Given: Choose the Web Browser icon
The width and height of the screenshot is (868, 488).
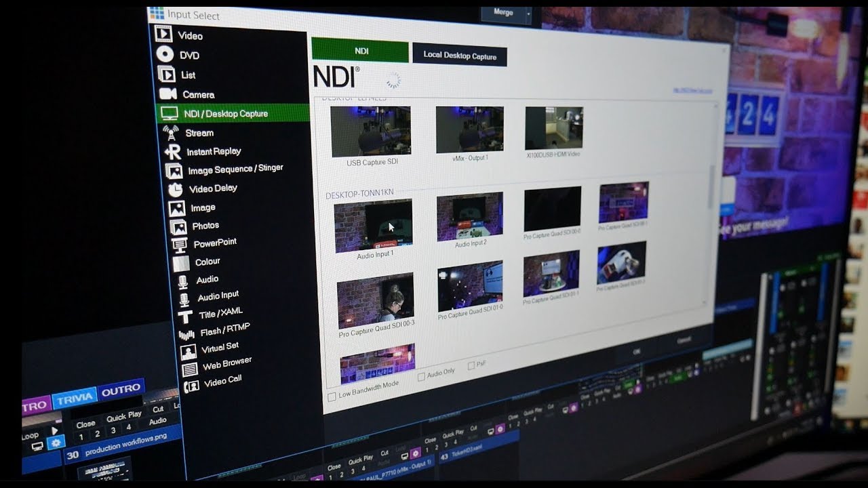Looking at the screenshot, I should [190, 369].
